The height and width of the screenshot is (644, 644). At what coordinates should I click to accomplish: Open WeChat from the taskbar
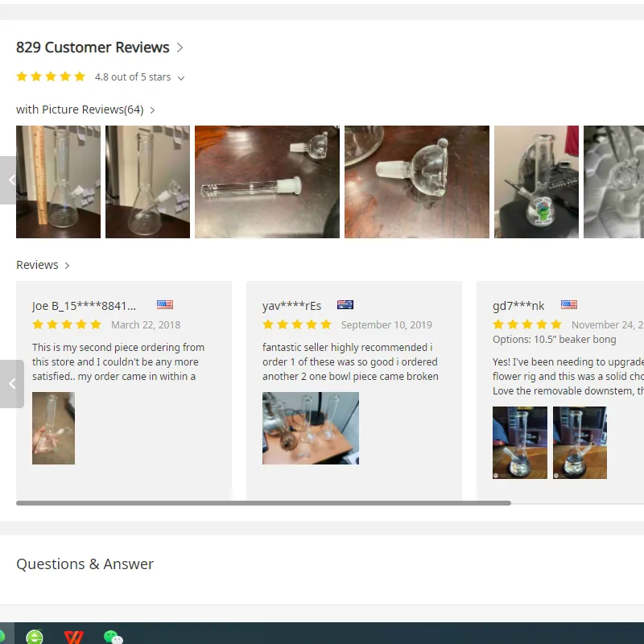(x=114, y=637)
